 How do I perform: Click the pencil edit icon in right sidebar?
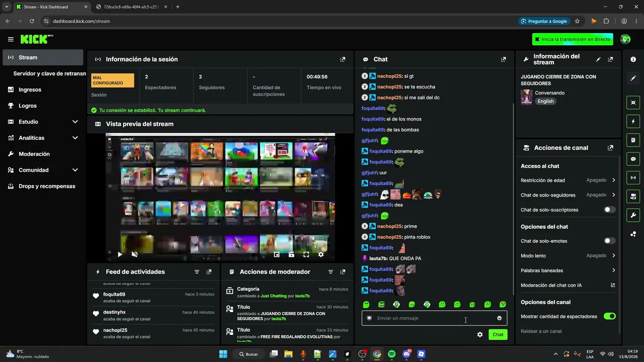click(x=633, y=78)
